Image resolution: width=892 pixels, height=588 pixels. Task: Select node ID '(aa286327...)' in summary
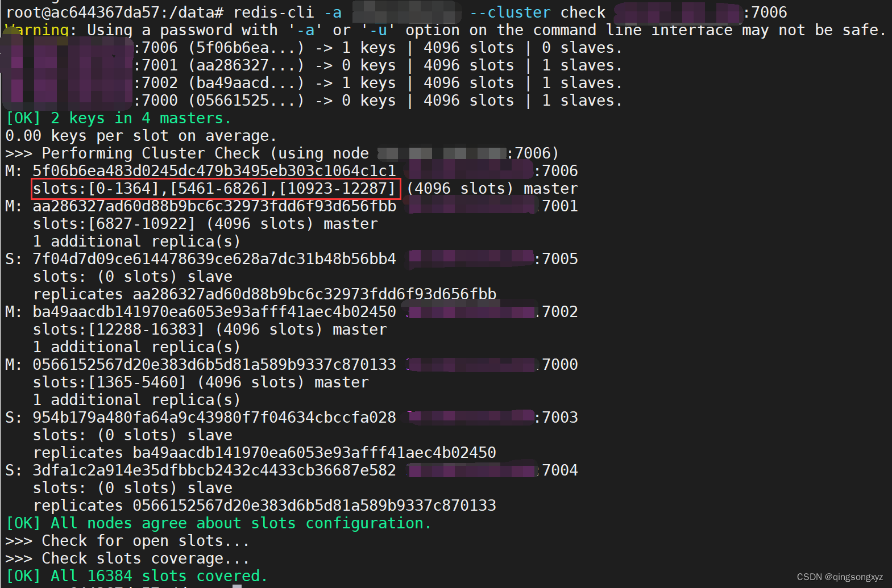[246, 65]
